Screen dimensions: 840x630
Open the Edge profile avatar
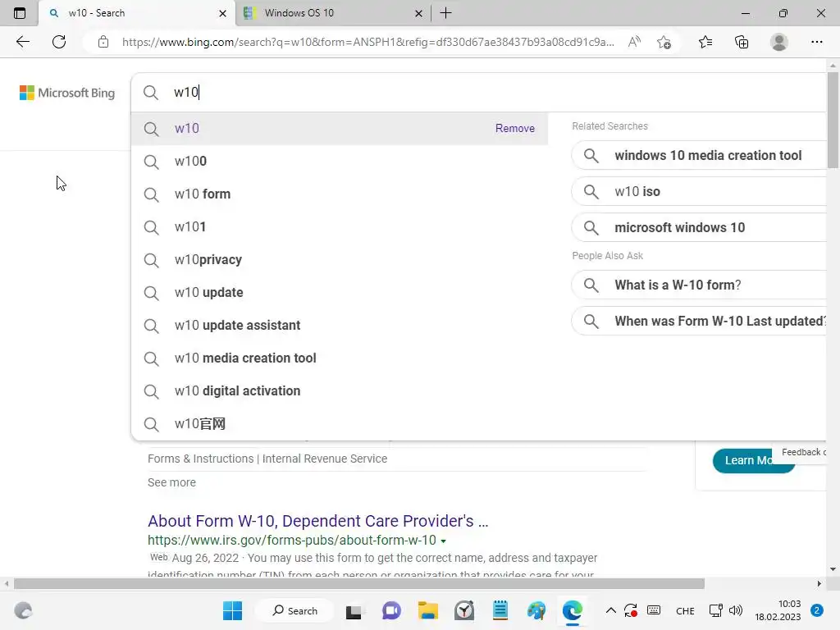(x=779, y=42)
